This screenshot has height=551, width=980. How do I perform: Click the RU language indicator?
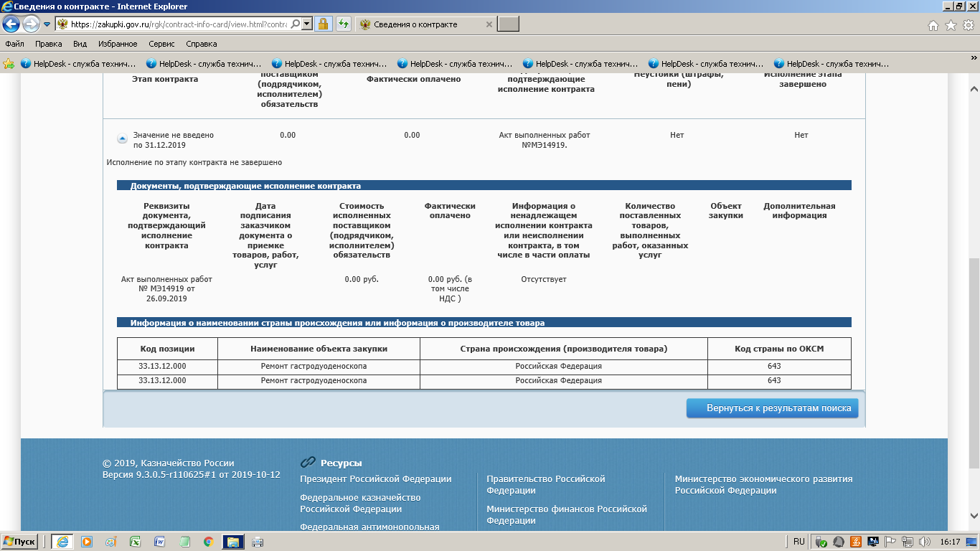coord(799,542)
